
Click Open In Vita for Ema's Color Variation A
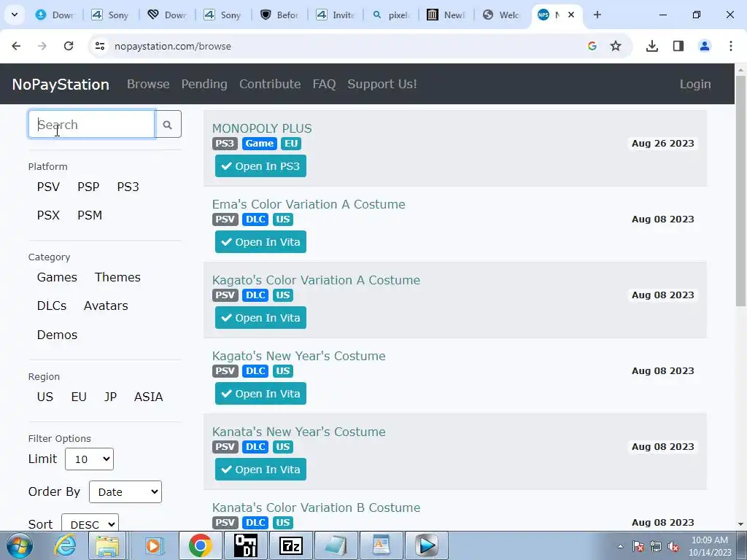[260, 242]
